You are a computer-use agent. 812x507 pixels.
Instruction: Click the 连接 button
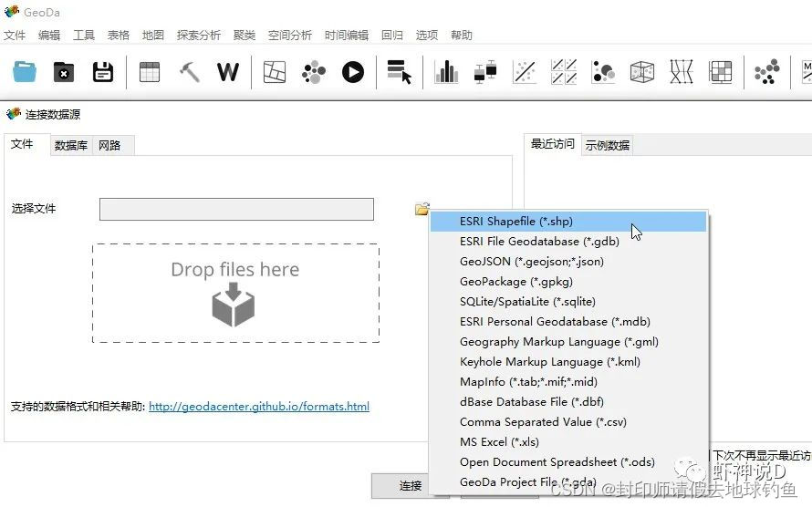click(411, 485)
